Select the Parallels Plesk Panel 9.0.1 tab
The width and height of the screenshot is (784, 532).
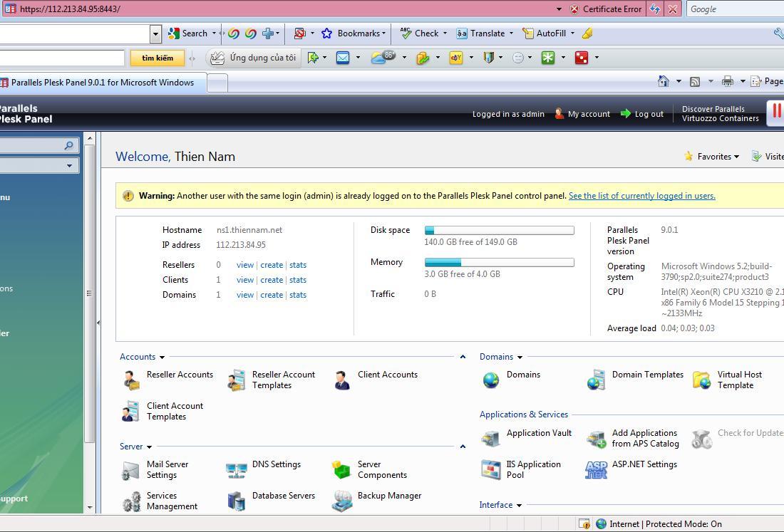pyautogui.click(x=103, y=83)
